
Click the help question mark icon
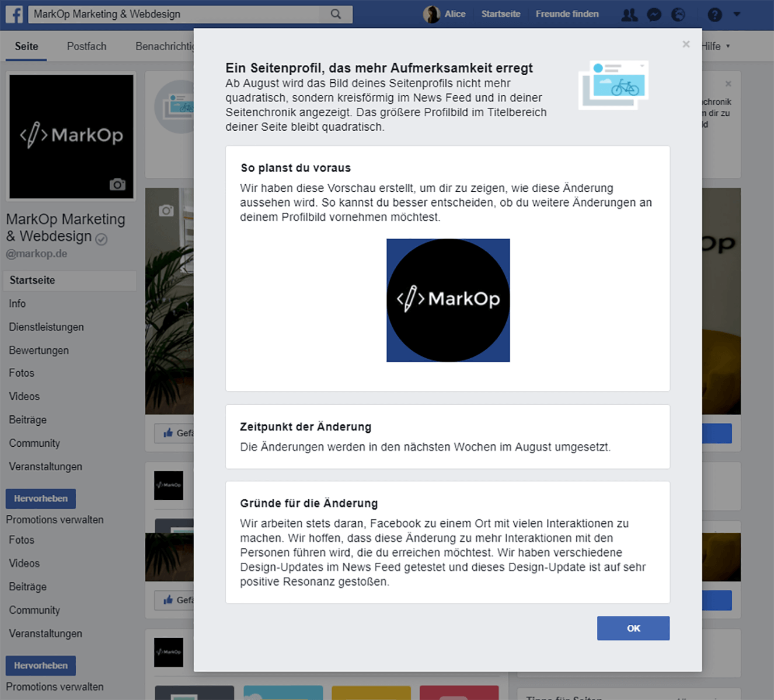click(x=714, y=15)
